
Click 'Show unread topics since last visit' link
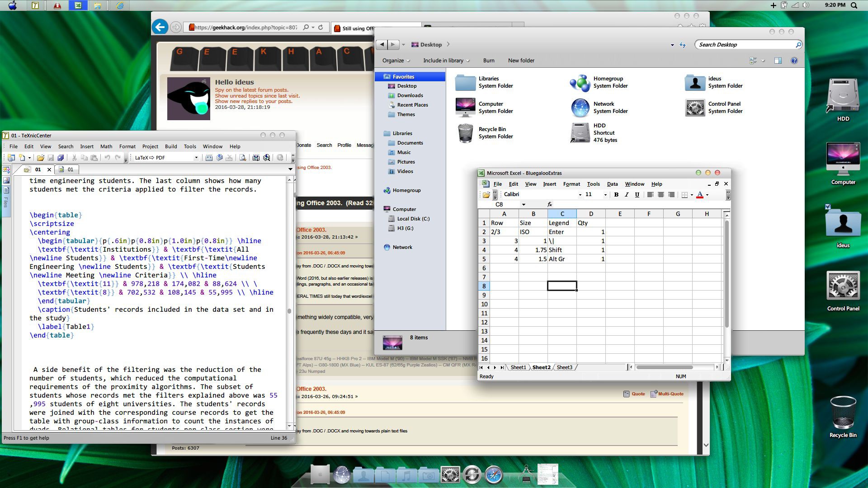[257, 96]
